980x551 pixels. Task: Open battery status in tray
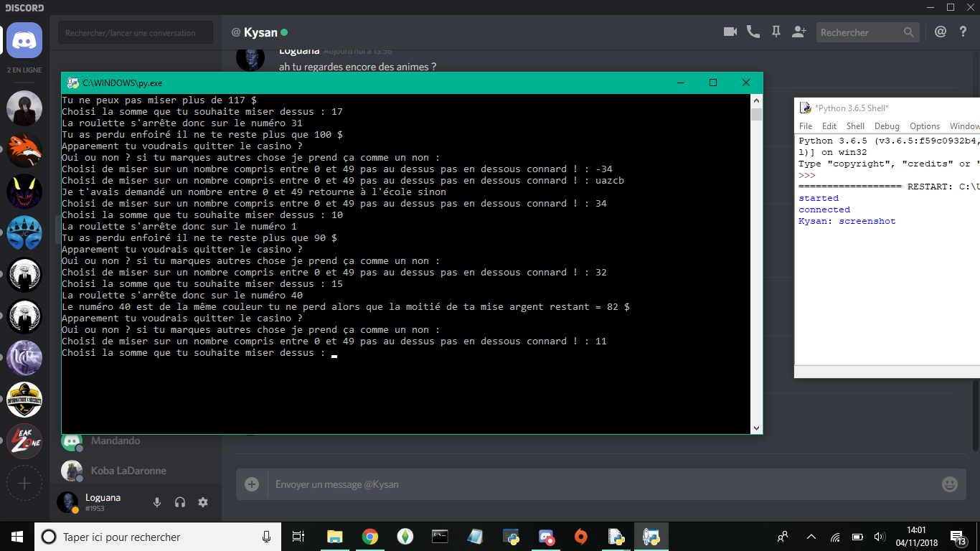[857, 537]
